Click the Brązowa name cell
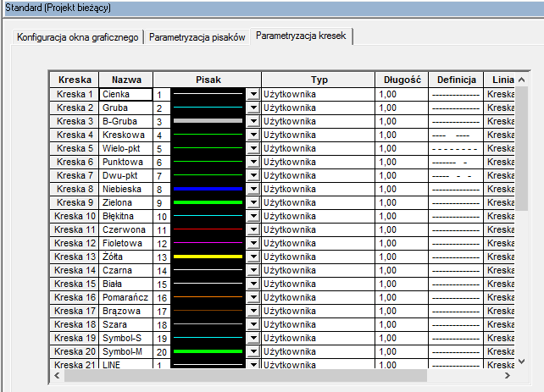 coord(126,311)
